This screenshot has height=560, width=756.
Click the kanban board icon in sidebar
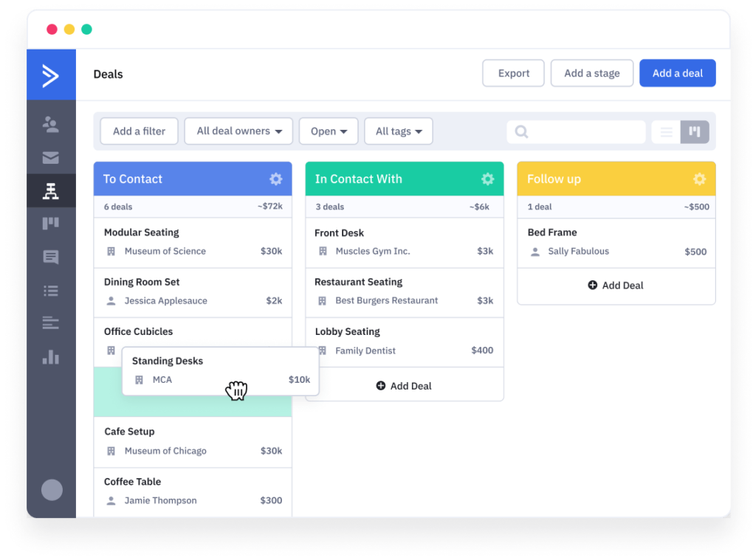(x=51, y=223)
